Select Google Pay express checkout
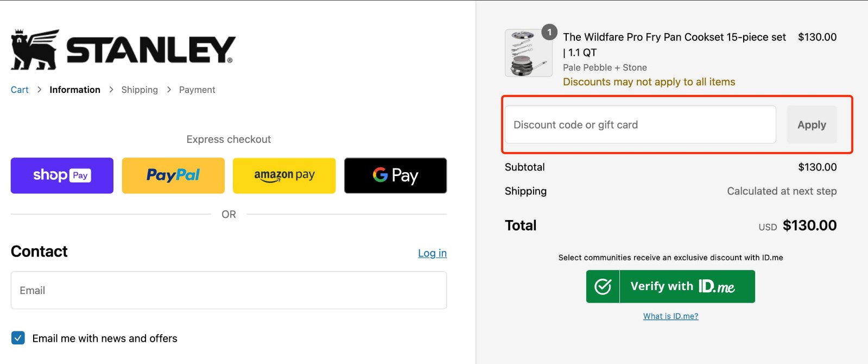 395,175
